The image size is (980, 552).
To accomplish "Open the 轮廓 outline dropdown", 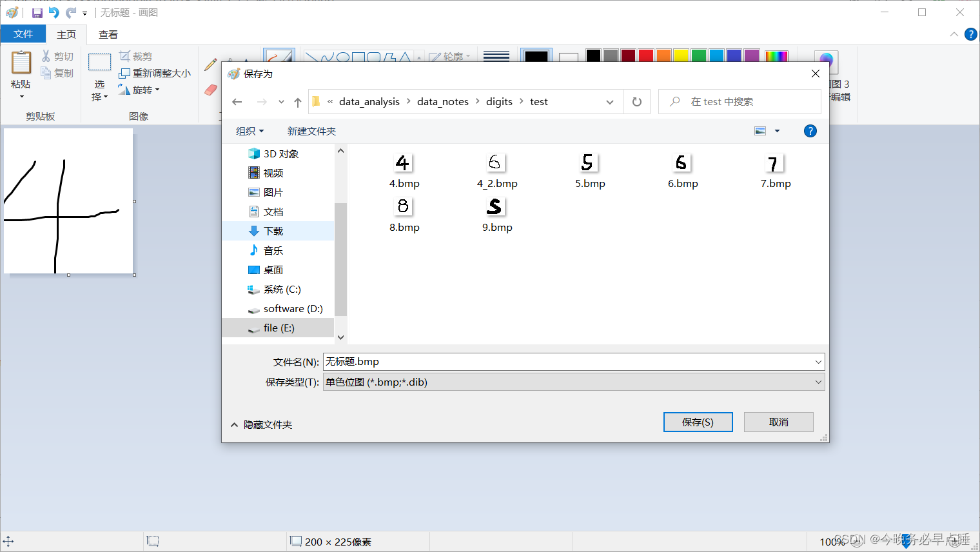I will (449, 57).
